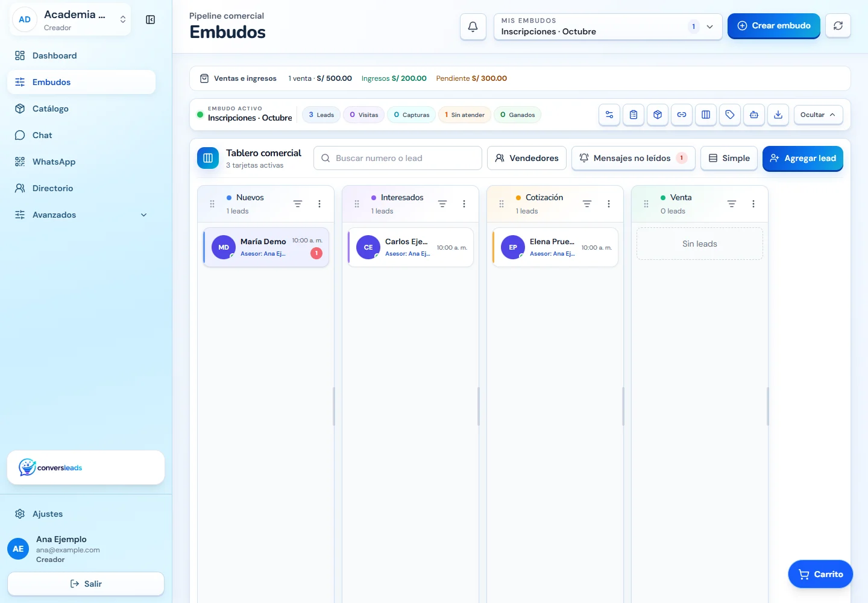
Task: Open the package box icon in the funnel toolbar
Action: 658,115
